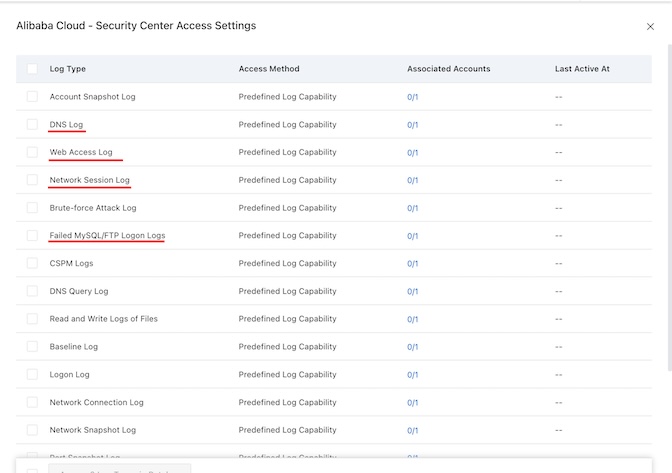Click the Associated Accounts column header
Image resolution: width=672 pixels, height=473 pixels.
coord(448,69)
